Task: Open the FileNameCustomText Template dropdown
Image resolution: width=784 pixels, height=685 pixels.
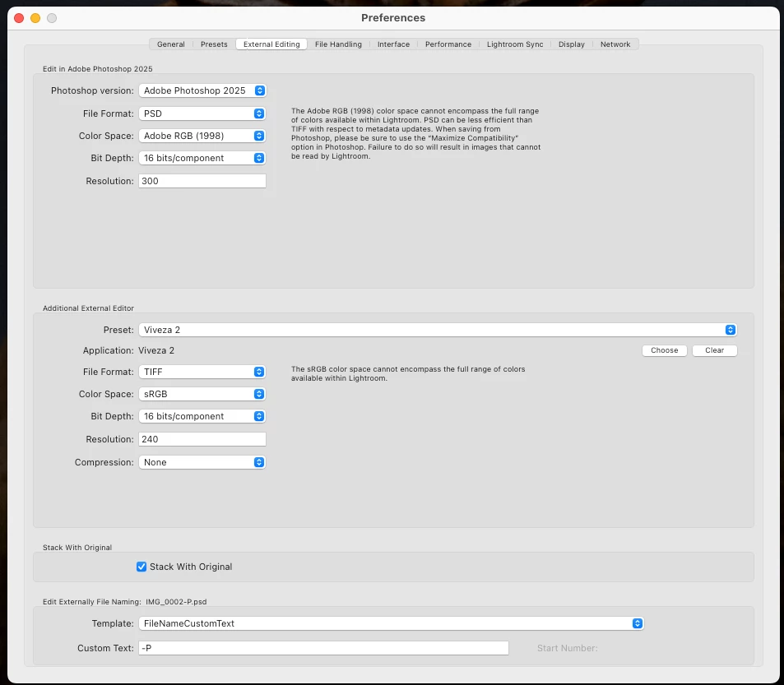Action: [x=391, y=623]
